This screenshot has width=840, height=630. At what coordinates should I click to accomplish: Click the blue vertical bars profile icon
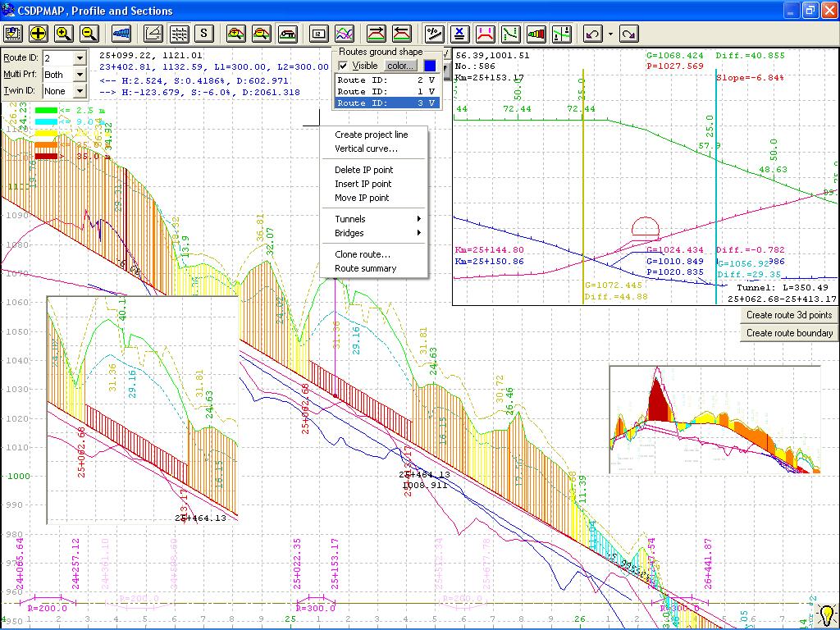click(121, 34)
